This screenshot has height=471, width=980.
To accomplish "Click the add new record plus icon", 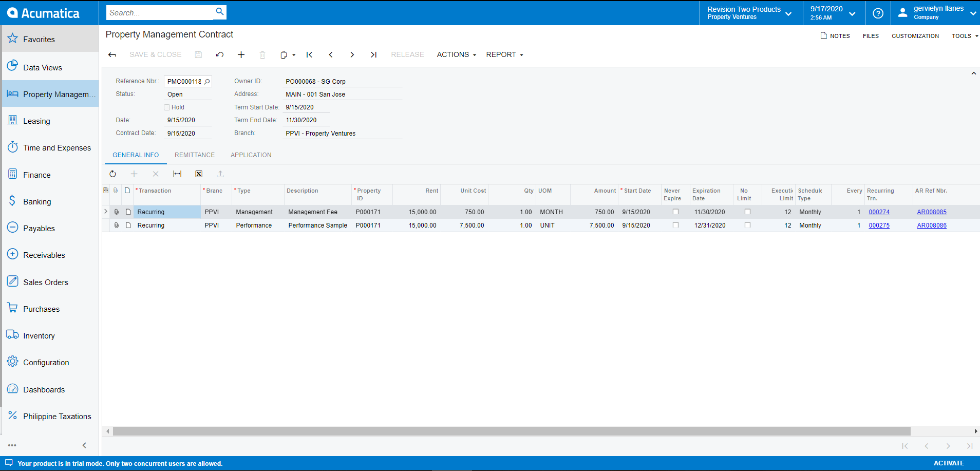I will [x=241, y=55].
